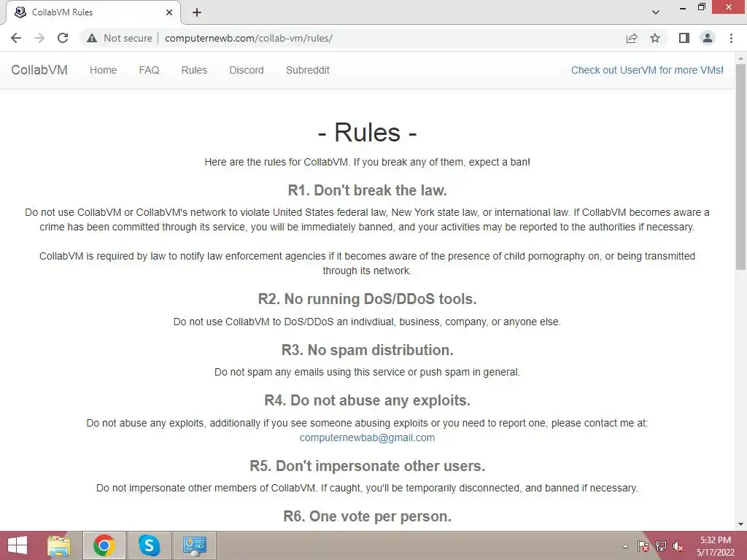Reload the CollabVM Rules page
This screenshot has width=747, height=560.
(x=63, y=38)
